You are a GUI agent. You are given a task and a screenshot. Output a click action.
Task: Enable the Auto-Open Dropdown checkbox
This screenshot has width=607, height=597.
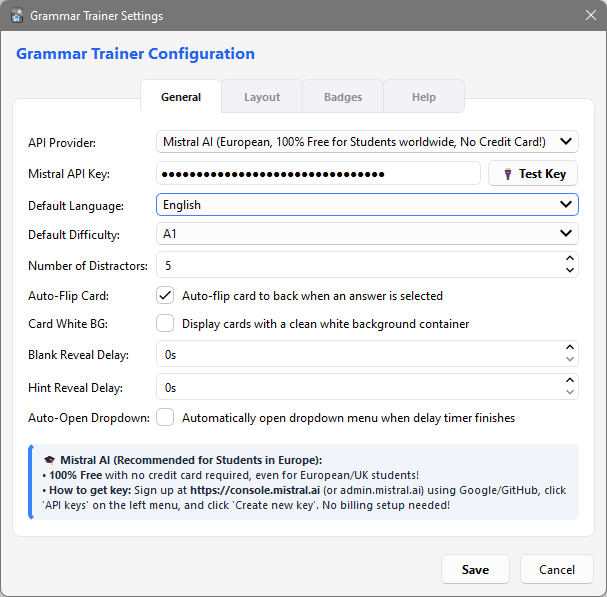[165, 418]
